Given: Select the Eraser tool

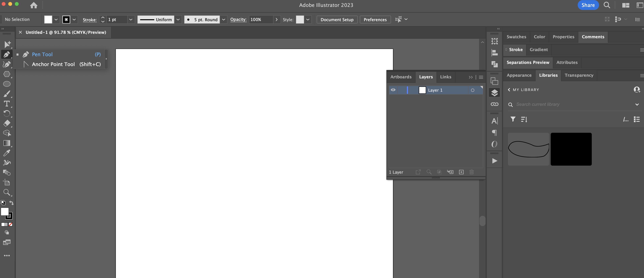Looking at the screenshot, I should pyautogui.click(x=7, y=123).
